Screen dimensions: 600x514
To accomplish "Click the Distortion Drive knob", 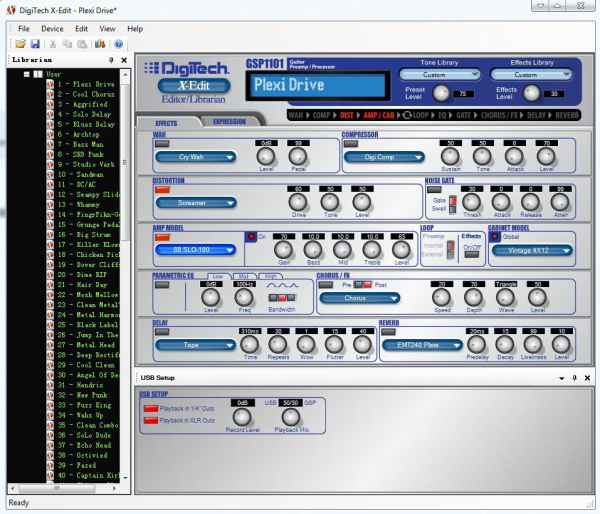I will [x=298, y=202].
